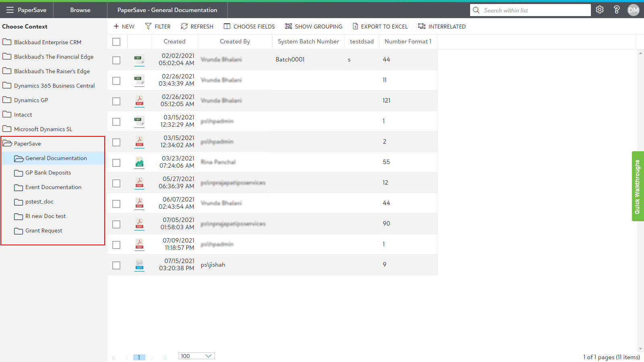Click the Filter funnel icon
The image size is (644, 362).
click(x=149, y=27)
